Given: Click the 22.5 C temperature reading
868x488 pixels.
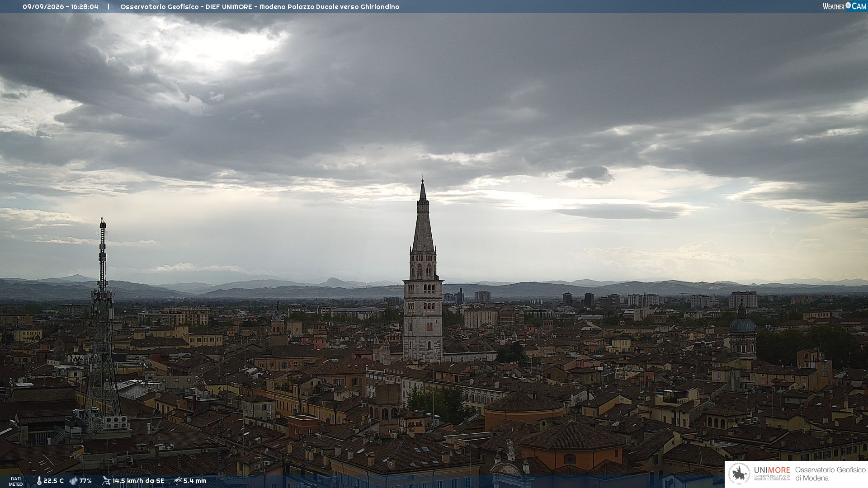Looking at the screenshot, I should 53,481.
